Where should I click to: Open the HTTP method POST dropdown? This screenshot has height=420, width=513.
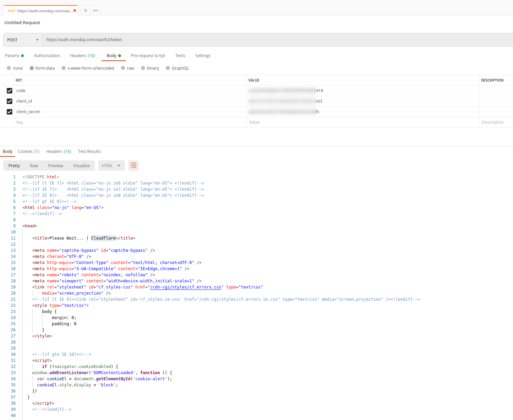pyautogui.click(x=23, y=40)
